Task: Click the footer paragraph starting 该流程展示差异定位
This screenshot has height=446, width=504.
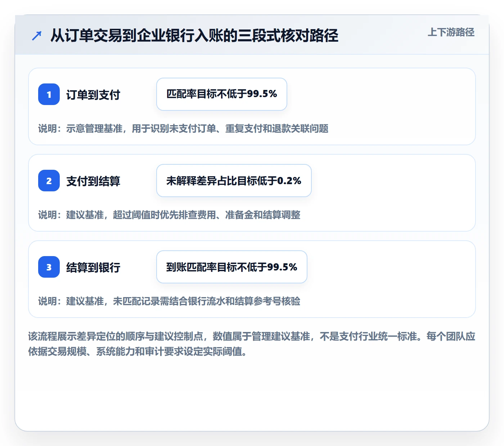Action: (x=252, y=344)
